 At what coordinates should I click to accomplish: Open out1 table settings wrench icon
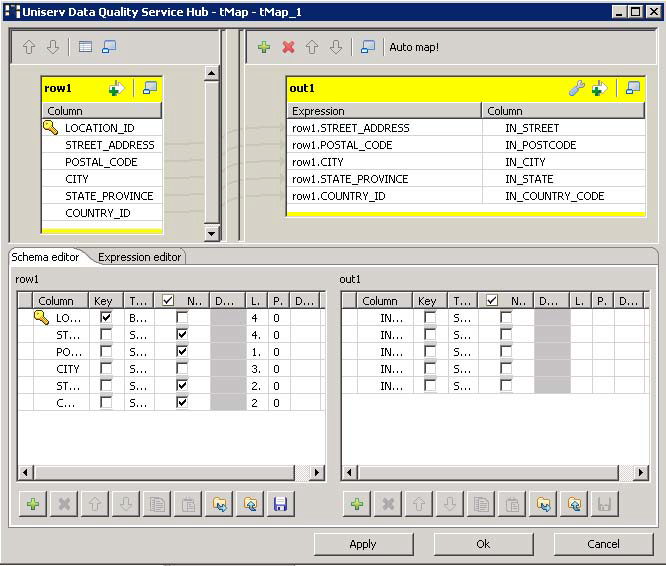[x=576, y=88]
